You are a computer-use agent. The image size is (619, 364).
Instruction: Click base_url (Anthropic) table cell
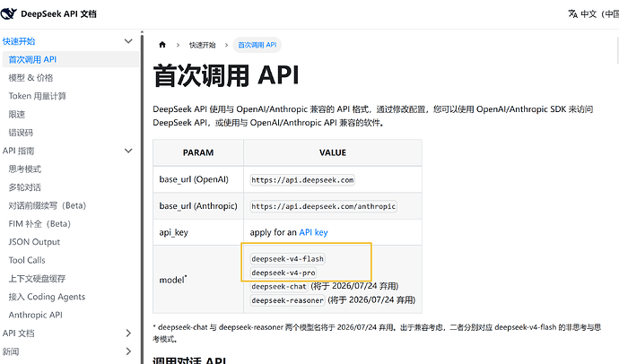click(198, 206)
